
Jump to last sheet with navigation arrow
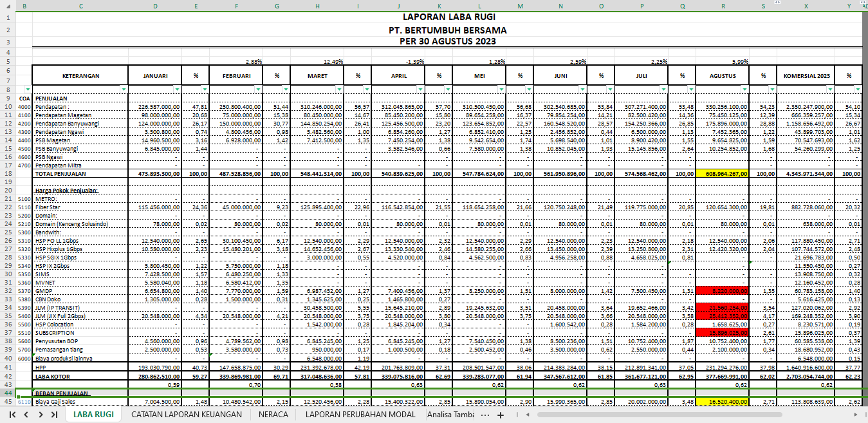(x=54, y=415)
